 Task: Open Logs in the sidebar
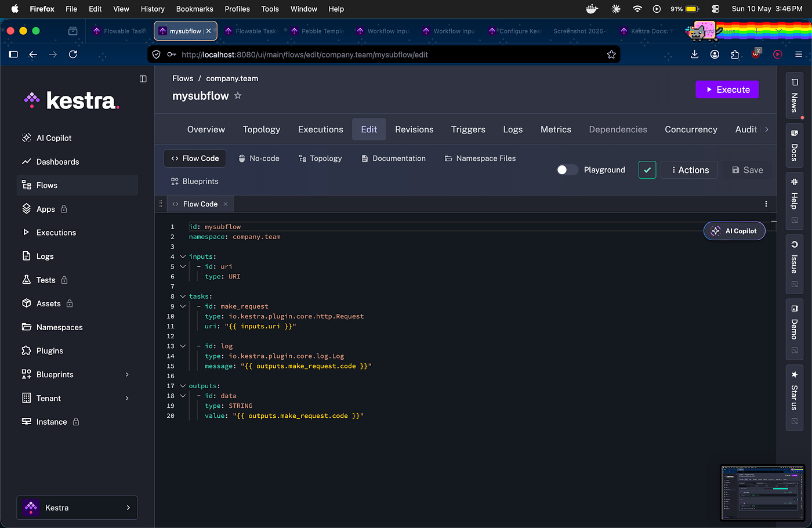point(77,256)
